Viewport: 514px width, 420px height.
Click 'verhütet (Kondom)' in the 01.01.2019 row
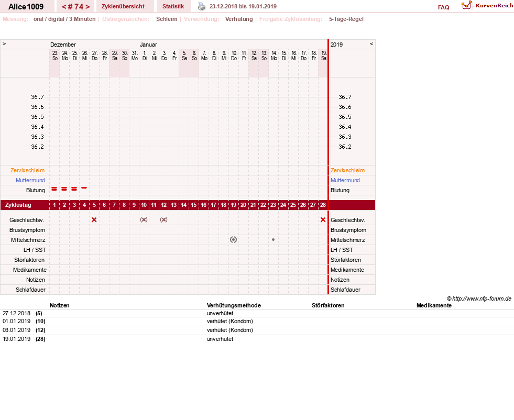pyautogui.click(x=230, y=321)
